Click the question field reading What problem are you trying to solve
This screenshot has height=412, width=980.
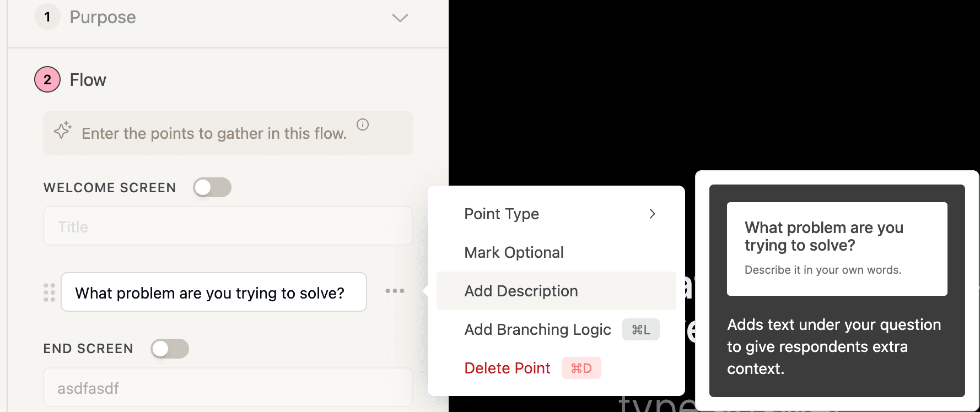click(x=214, y=292)
